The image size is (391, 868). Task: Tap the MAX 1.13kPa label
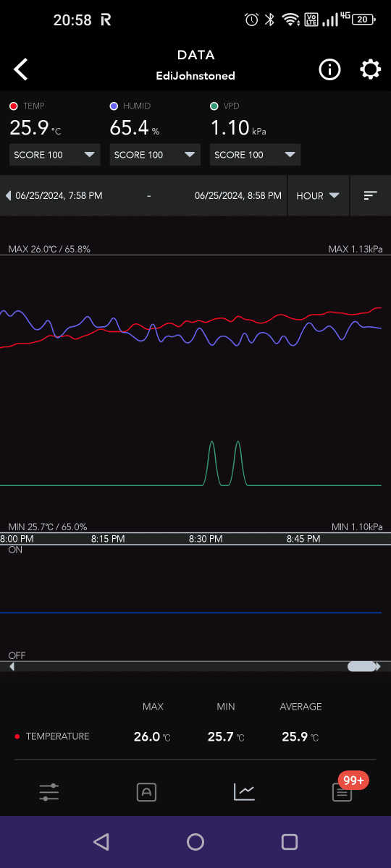point(356,249)
